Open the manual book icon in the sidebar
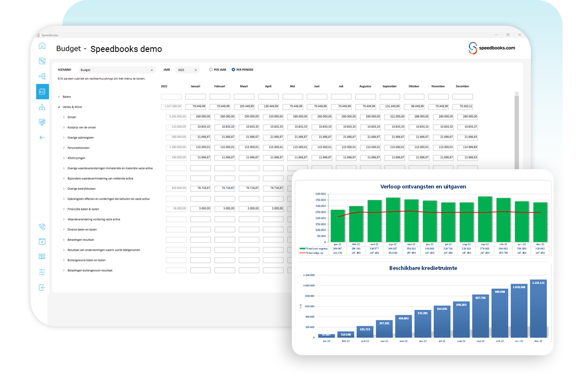This screenshot has height=384, width=588. pos(42,256)
